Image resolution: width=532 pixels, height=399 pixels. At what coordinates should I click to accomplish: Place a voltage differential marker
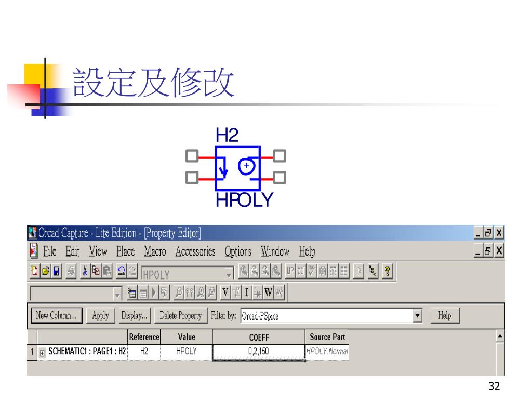point(190,292)
